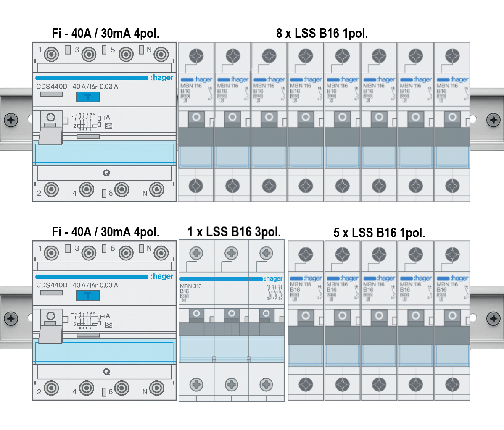Click top screw of first top-row breaker
This screenshot has width=504, height=430.
coord(196,55)
